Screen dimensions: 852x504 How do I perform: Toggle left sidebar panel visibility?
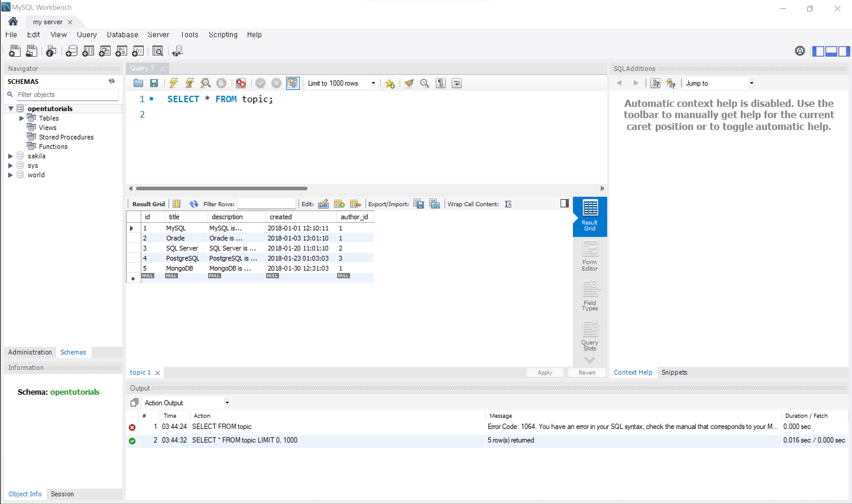818,51
